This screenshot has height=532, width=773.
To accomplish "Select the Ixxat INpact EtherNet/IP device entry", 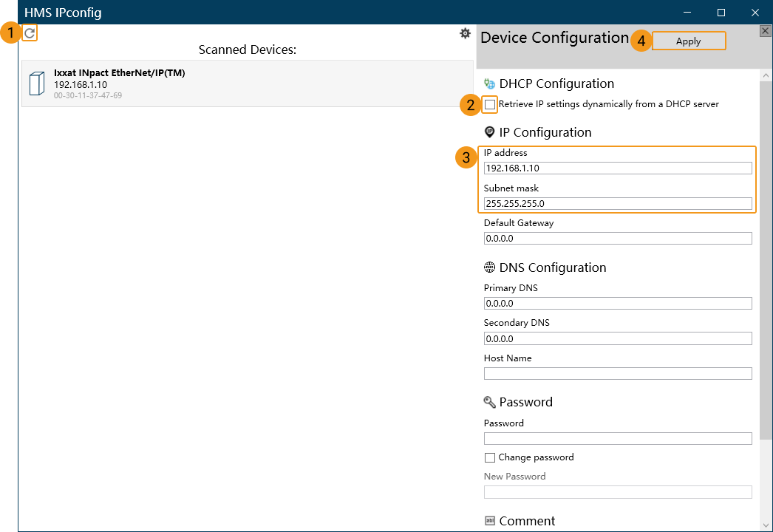I will point(247,83).
